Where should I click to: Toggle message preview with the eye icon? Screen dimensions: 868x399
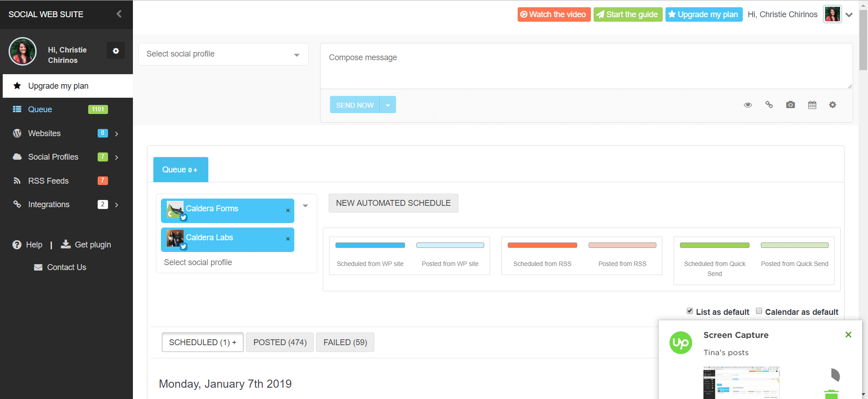[x=748, y=105]
